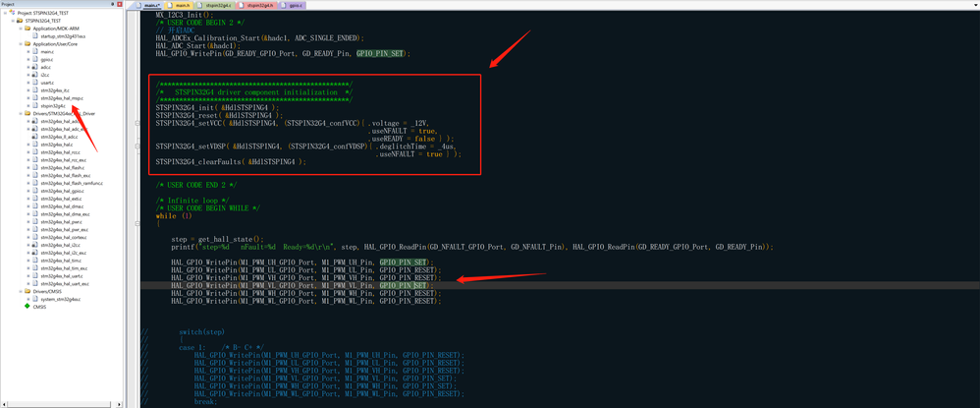
Task: Select stm32g4xx_hal_flash_ramfunc.c in the tree
Action: click(x=72, y=183)
